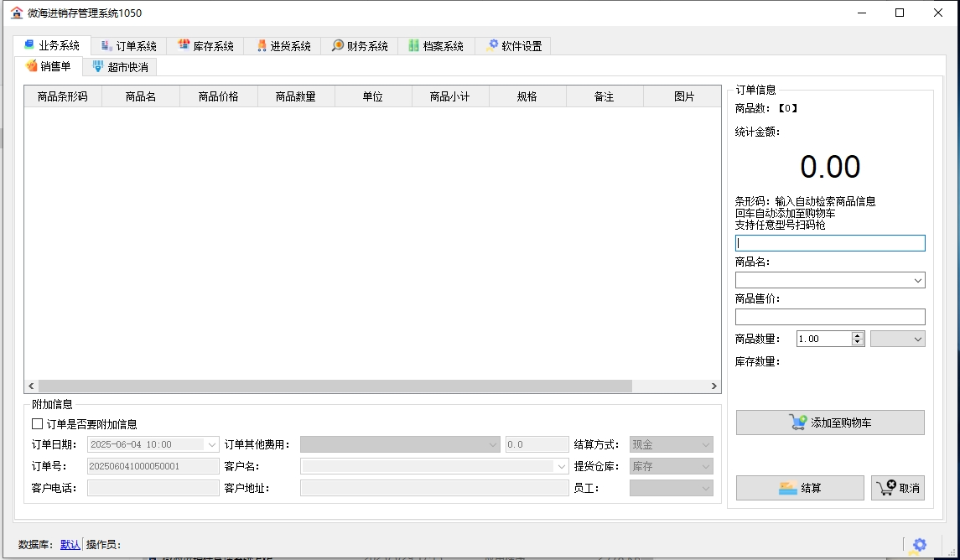The width and height of the screenshot is (960, 560).
Task: Click the 微海进销存 app icon in title bar
Action: click(17, 13)
